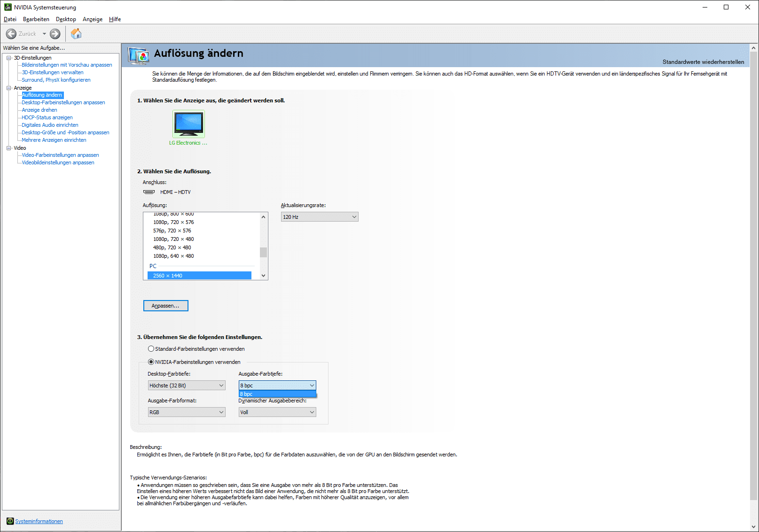Select resolution 480p, 720 × 480
Screen dimensions: 759x532
pos(172,247)
